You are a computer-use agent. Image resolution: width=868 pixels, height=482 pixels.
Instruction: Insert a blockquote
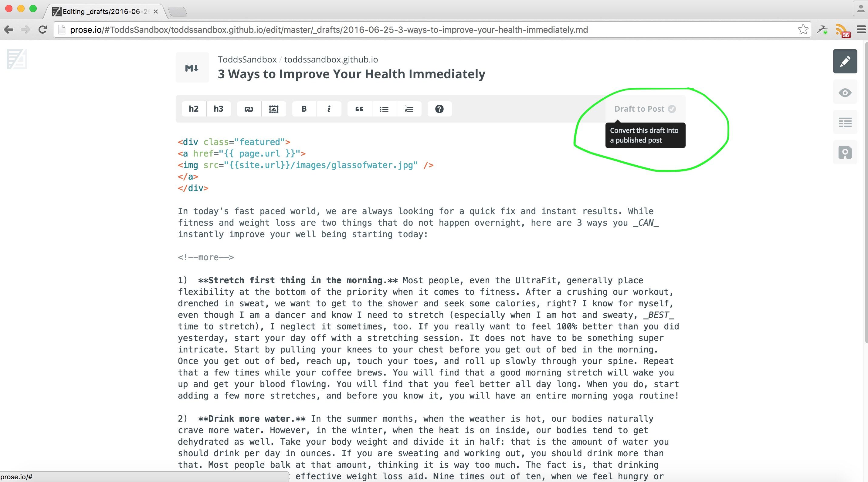click(359, 109)
